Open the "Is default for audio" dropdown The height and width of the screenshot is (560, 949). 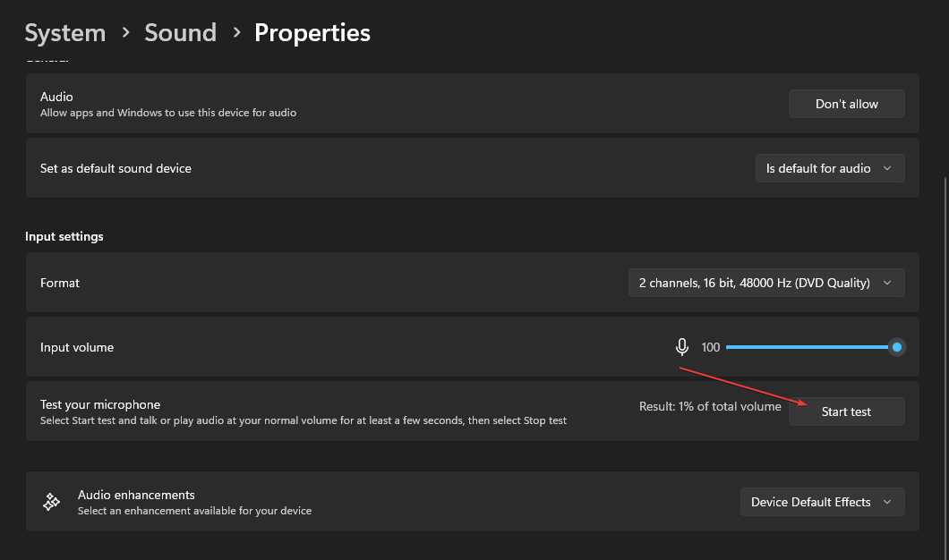click(829, 168)
